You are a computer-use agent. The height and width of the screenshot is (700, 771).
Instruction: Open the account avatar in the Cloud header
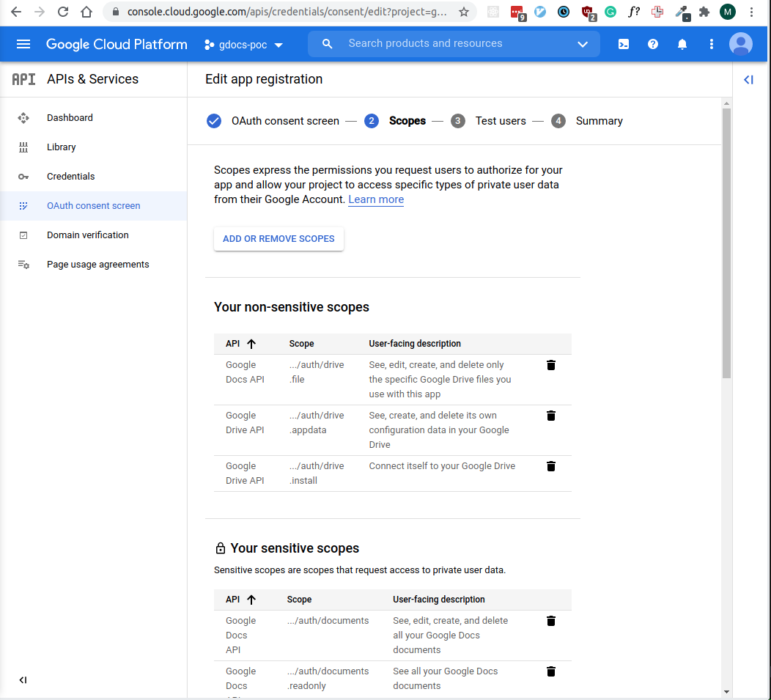[740, 44]
